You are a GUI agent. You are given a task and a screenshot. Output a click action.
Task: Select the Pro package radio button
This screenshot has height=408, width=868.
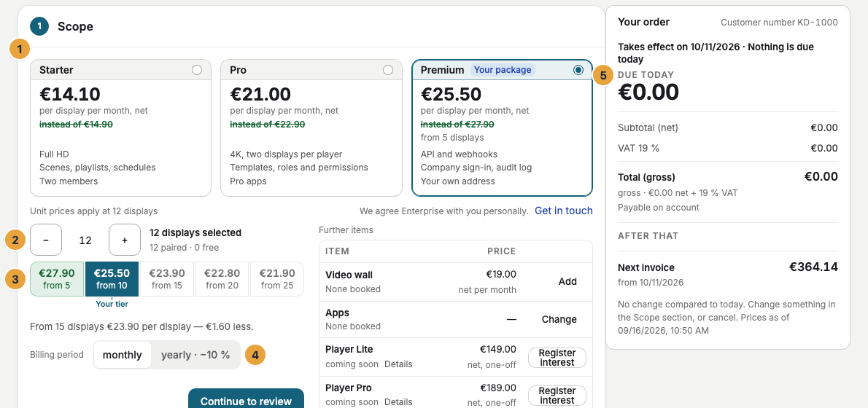coord(388,70)
